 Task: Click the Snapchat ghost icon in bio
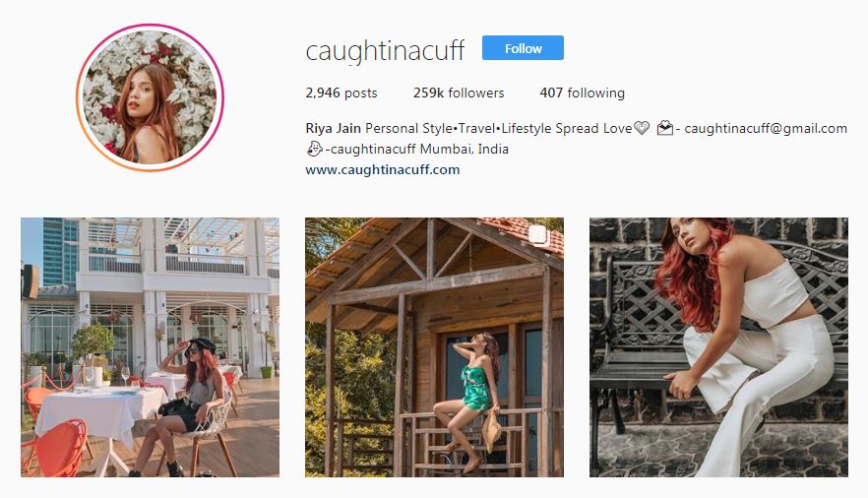click(x=315, y=149)
